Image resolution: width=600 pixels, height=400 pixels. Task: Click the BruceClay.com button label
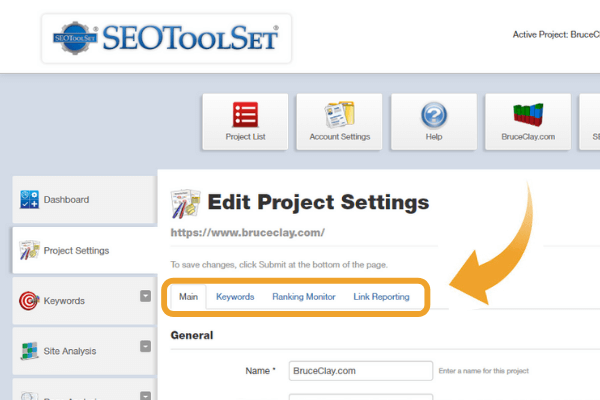(x=528, y=137)
